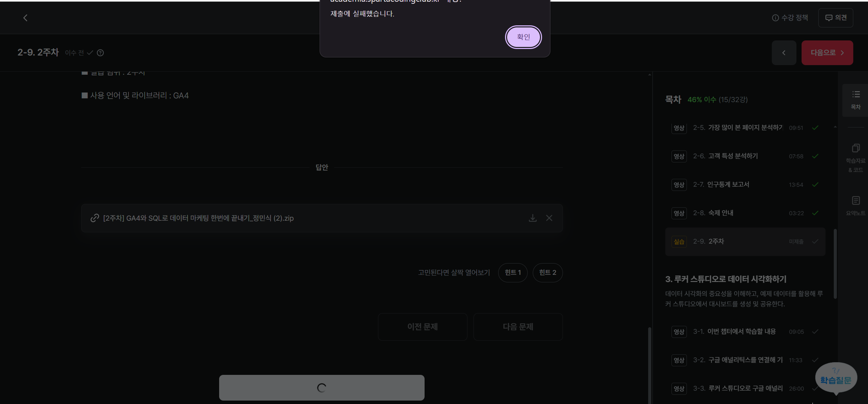Click the 13:54 duration on lesson 2-7
The width and height of the screenshot is (868, 404).
796,185
